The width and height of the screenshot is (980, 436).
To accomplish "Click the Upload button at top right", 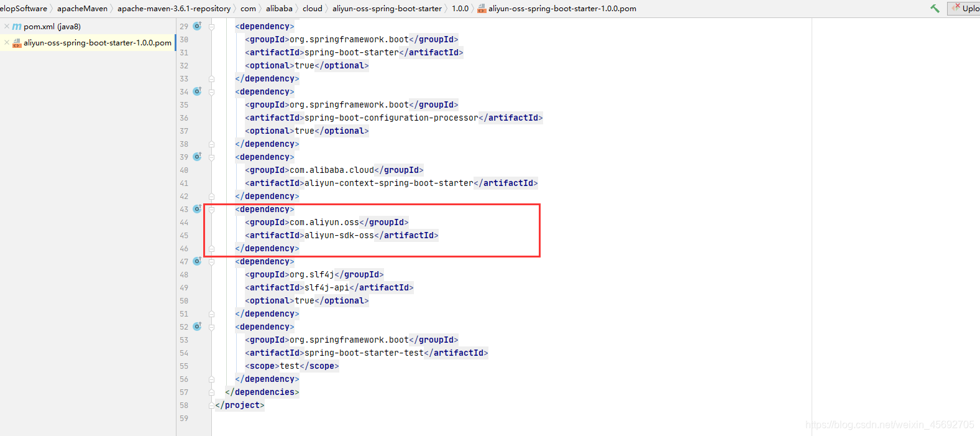I will pos(964,8).
